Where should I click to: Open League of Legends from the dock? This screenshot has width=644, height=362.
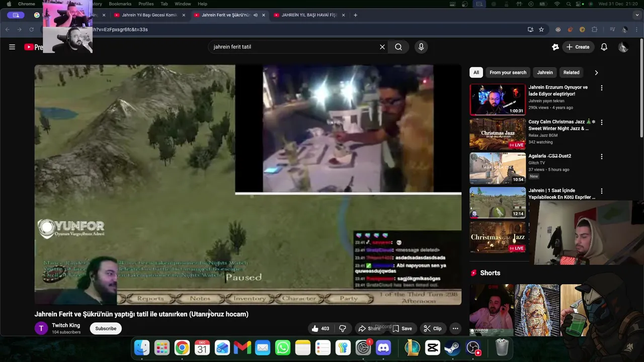413,347
